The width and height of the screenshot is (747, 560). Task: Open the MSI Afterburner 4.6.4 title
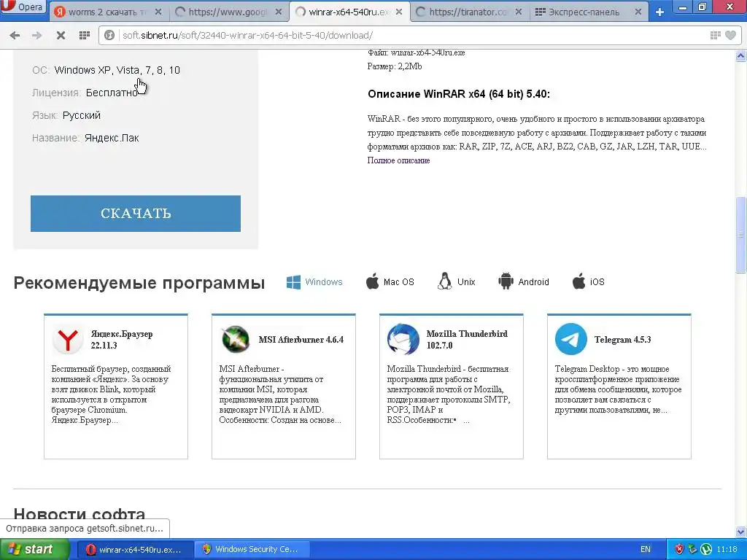(301, 340)
